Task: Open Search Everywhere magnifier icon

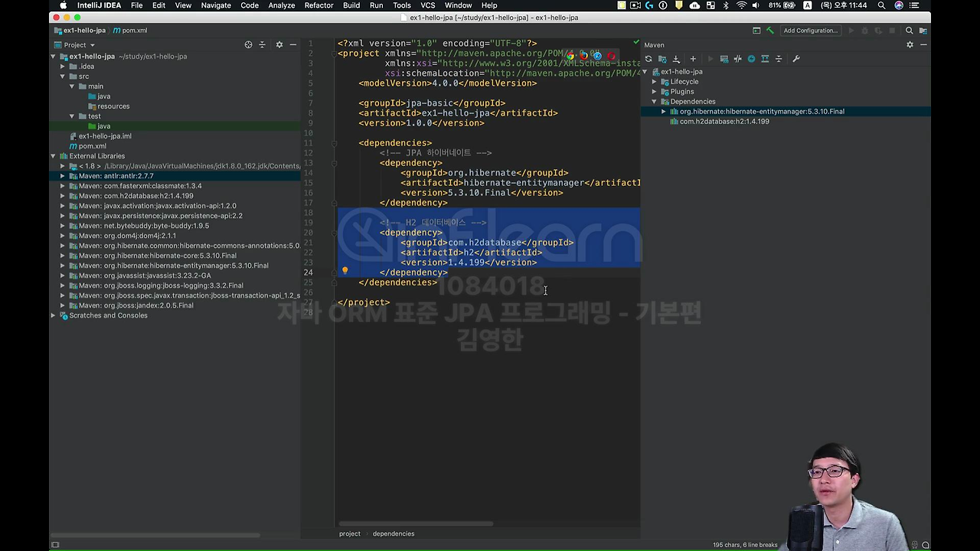Action: [910, 31]
